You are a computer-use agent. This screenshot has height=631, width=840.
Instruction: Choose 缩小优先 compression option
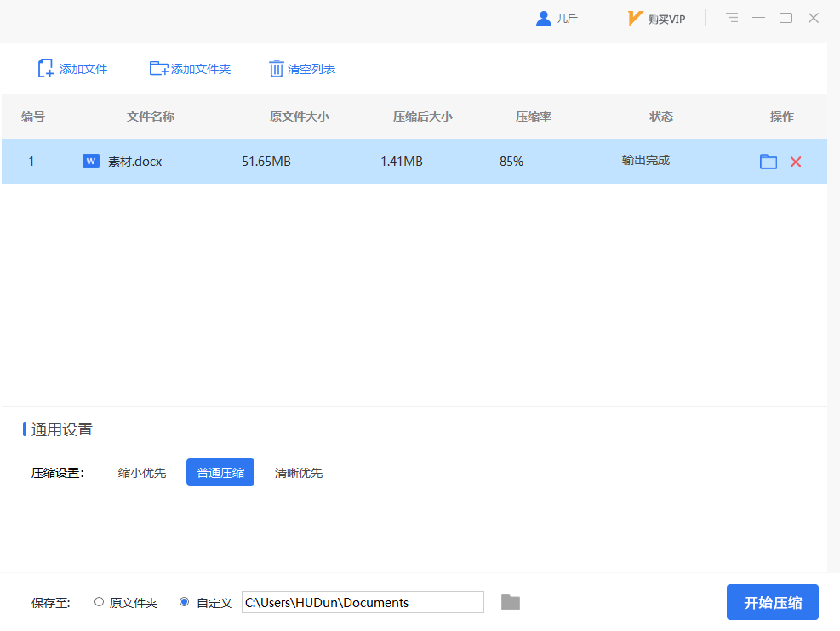coord(142,473)
